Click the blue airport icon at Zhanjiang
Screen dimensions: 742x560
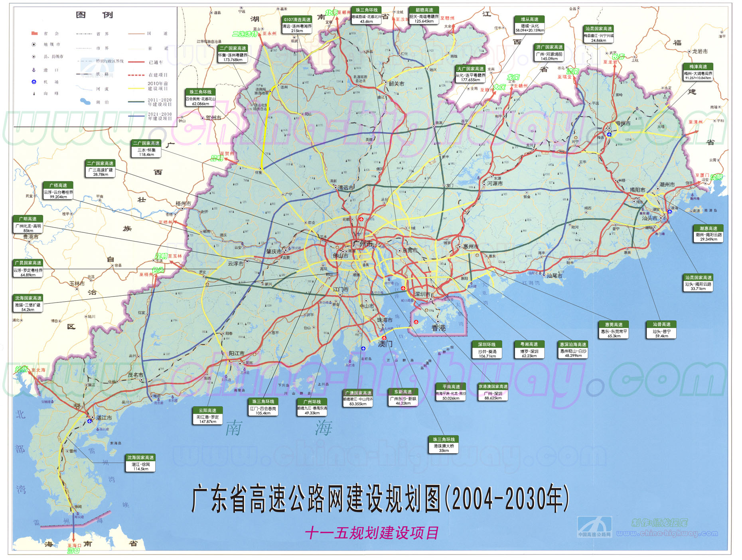click(x=90, y=421)
